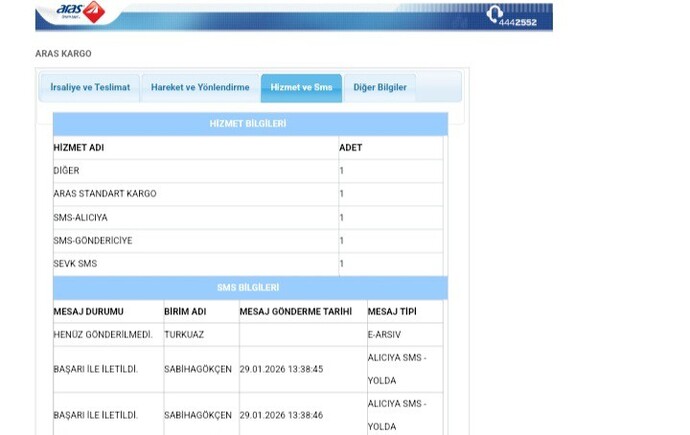Click the quantity 1 in DİĞER row
Viewport: 690px width, 435px height.
tap(341, 171)
